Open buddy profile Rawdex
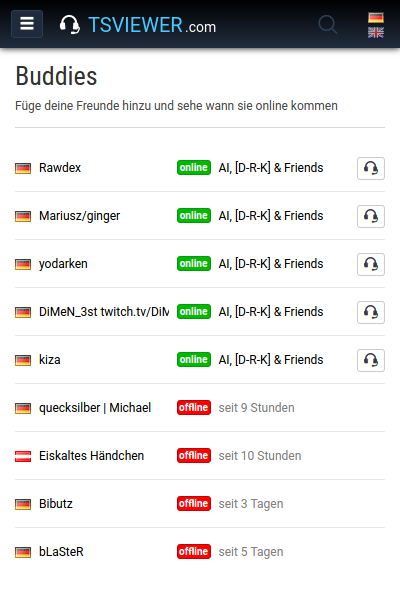 pyautogui.click(x=60, y=168)
